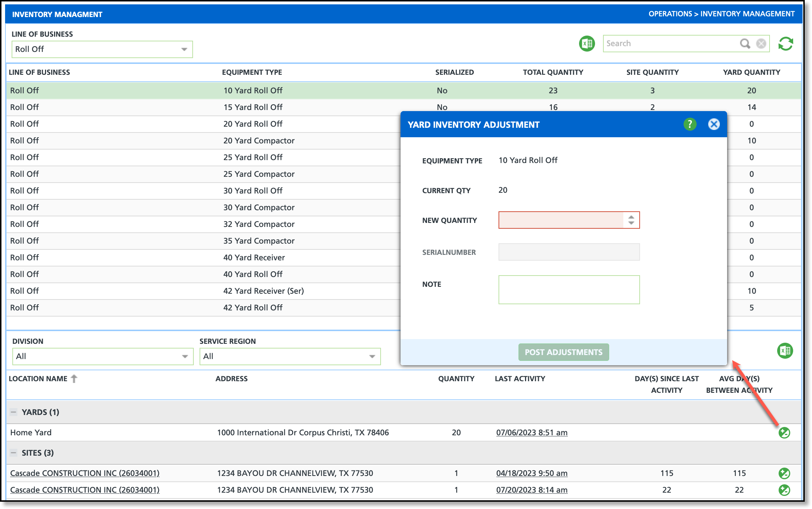This screenshot has width=812, height=509.
Task: Open the help icon in the adjustment dialog
Action: tap(690, 125)
